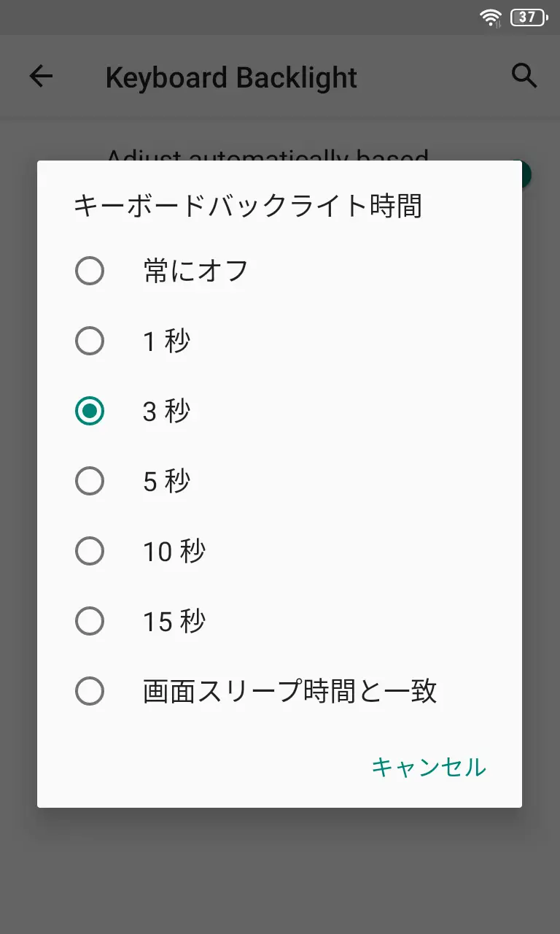This screenshot has height=934, width=560.
Task: Select the 常にオフ radio button
Action: (90, 271)
